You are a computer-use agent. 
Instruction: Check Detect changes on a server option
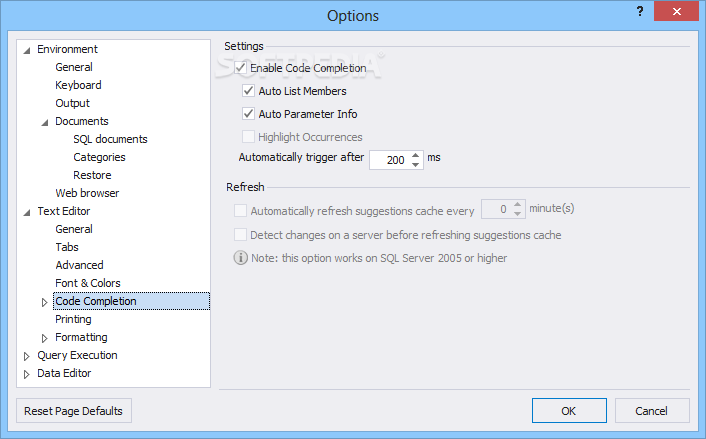point(240,235)
